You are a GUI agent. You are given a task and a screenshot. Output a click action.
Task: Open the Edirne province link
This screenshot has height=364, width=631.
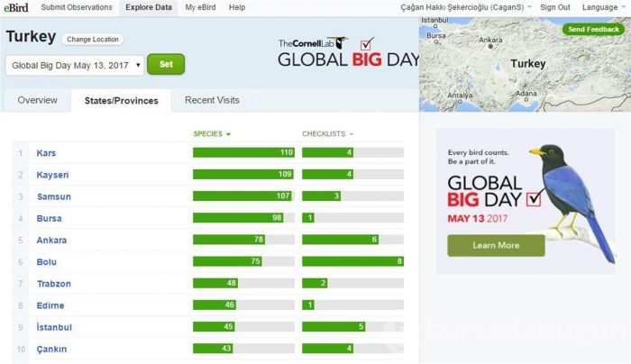click(x=50, y=305)
